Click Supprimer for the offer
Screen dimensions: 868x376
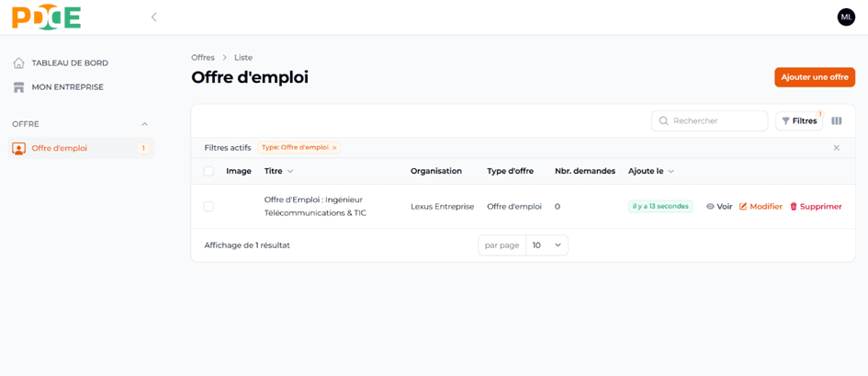816,207
